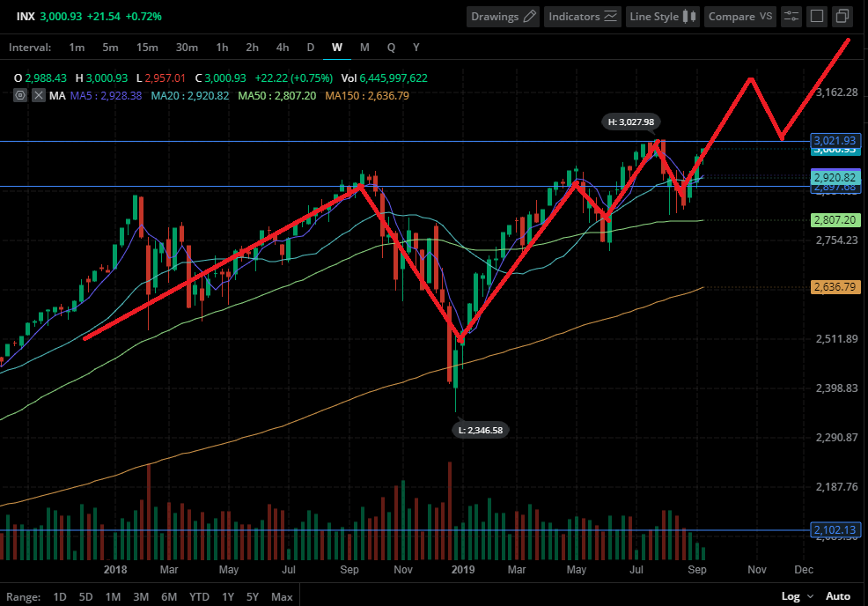Select the 2,102.13 horizontal line label
Screen dimensions: 868x606
click(835, 529)
